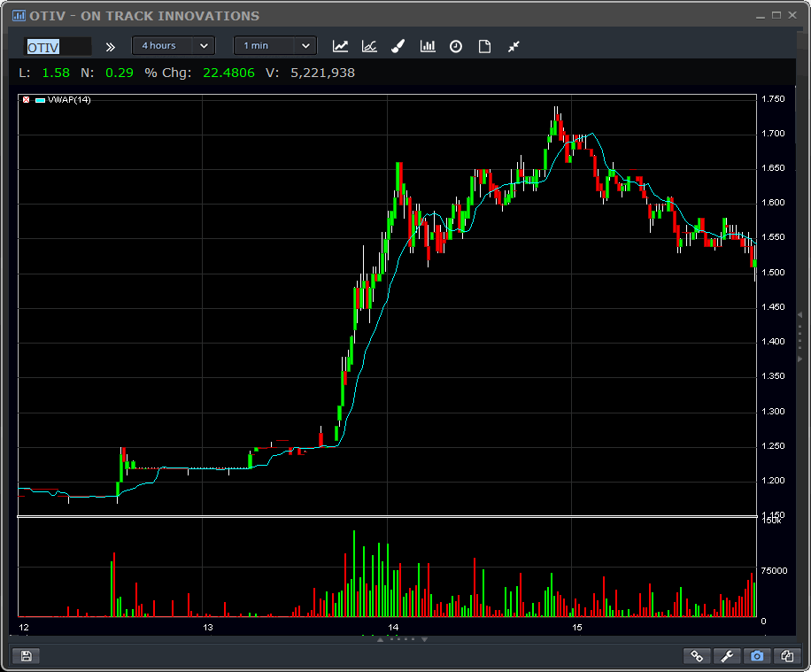Click the panel resize handle below time axis
This screenshot has height=672, width=811.
[x=402, y=638]
